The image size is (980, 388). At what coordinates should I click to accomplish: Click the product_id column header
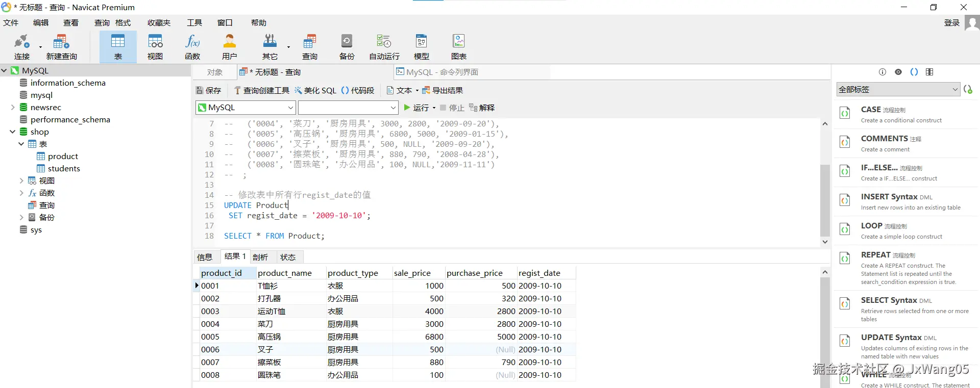(228, 273)
